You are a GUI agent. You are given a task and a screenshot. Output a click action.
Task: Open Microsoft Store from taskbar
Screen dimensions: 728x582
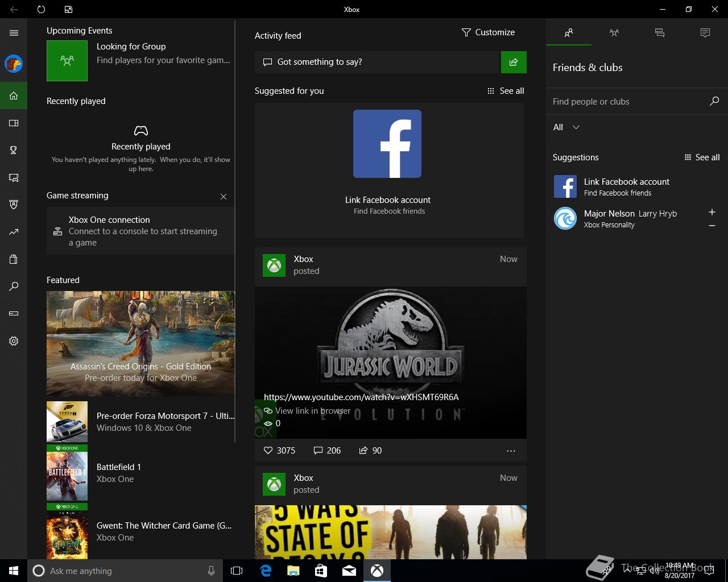(321, 571)
